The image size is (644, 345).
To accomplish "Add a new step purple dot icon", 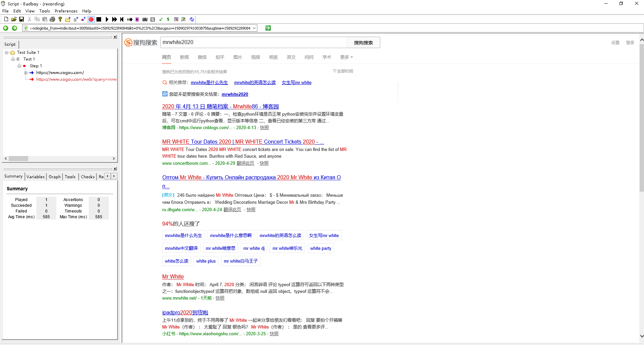I will tap(83, 20).
